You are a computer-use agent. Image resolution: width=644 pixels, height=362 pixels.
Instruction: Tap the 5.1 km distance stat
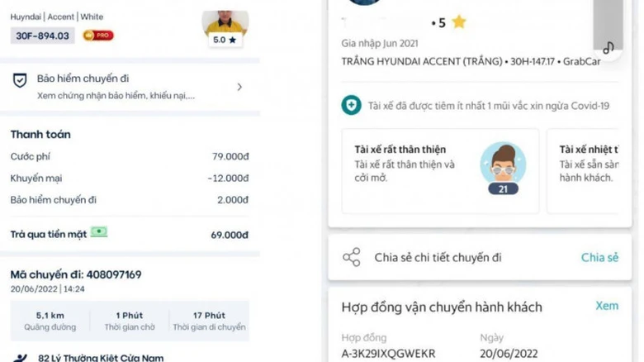(45, 321)
